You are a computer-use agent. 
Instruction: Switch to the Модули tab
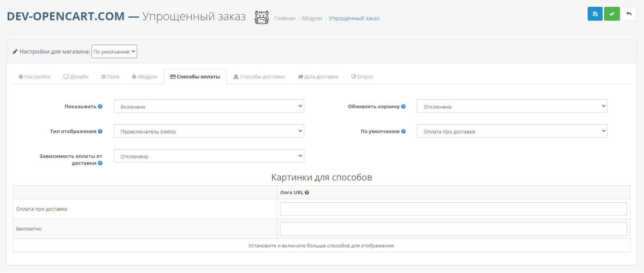(144, 77)
